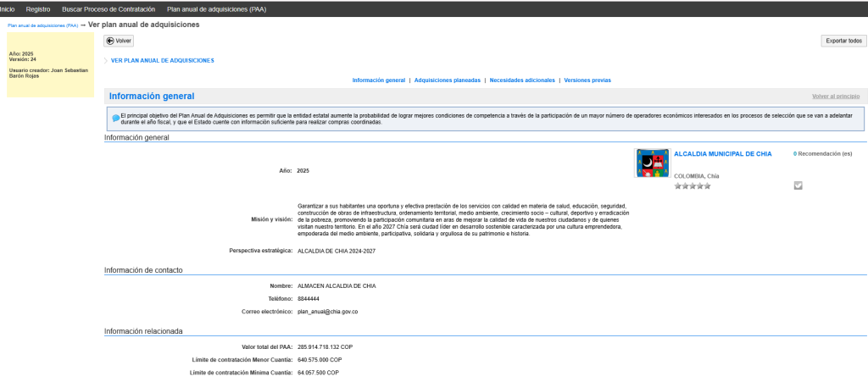Jump to Necesidades adicionales section
This screenshot has width=868, height=382.
tap(522, 80)
